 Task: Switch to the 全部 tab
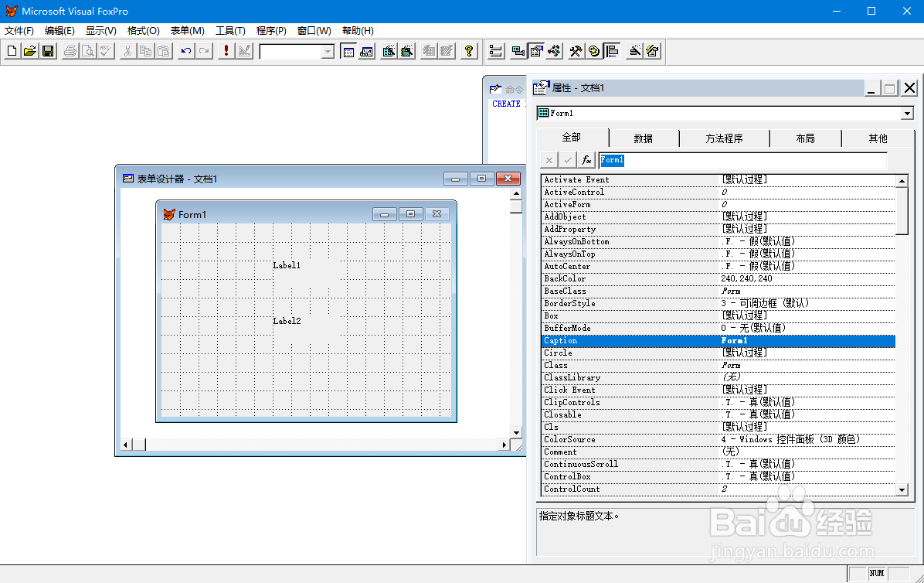(x=571, y=138)
